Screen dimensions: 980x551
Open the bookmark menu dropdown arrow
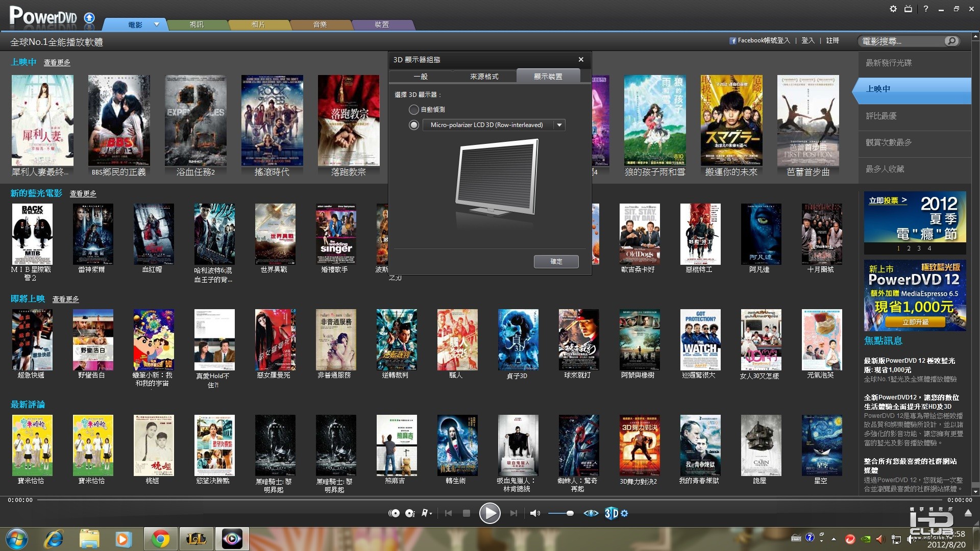pos(431,514)
